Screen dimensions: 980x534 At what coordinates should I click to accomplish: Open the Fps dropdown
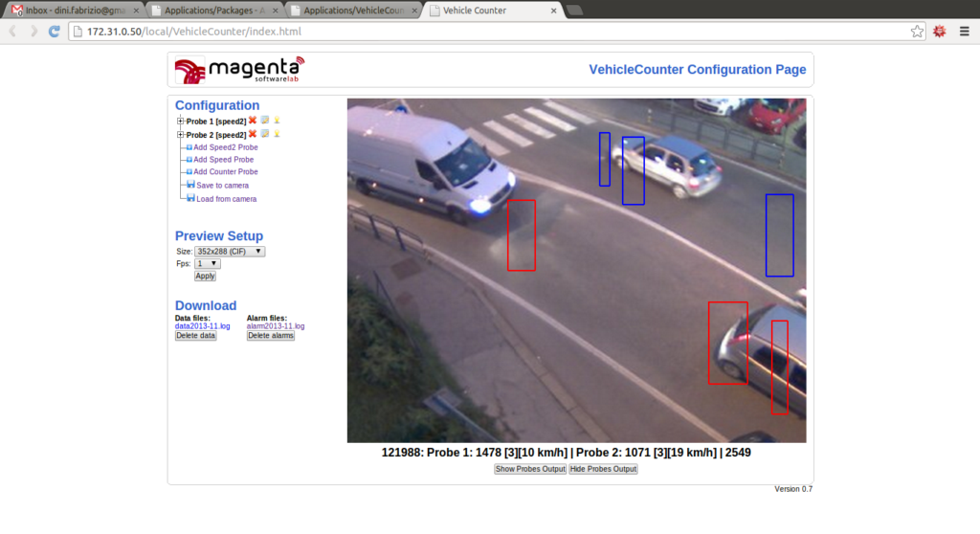[x=207, y=264]
